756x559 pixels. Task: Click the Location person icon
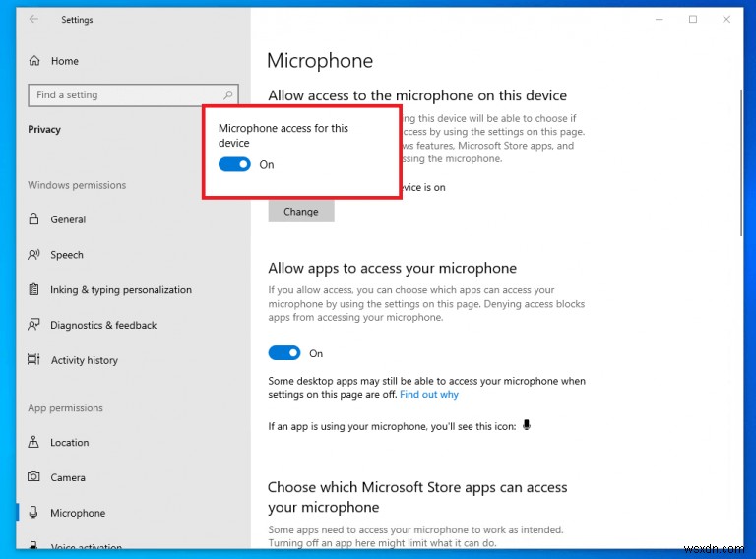pos(33,442)
